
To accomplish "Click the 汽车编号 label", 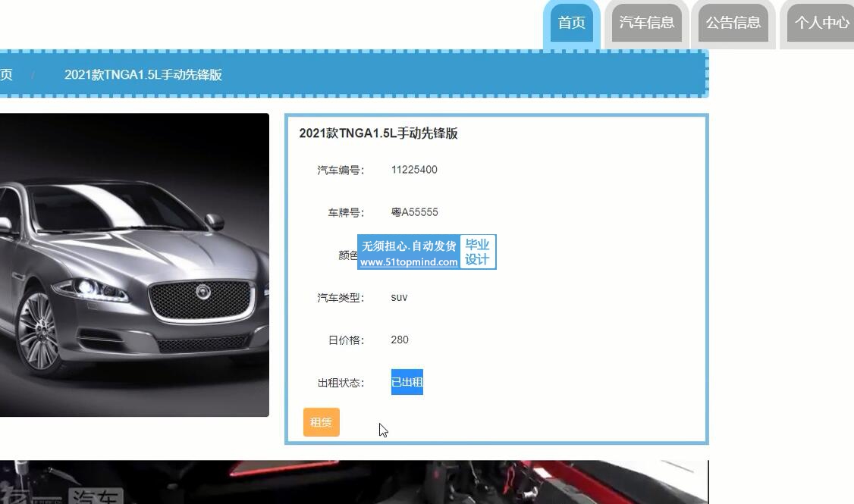I will point(341,171).
